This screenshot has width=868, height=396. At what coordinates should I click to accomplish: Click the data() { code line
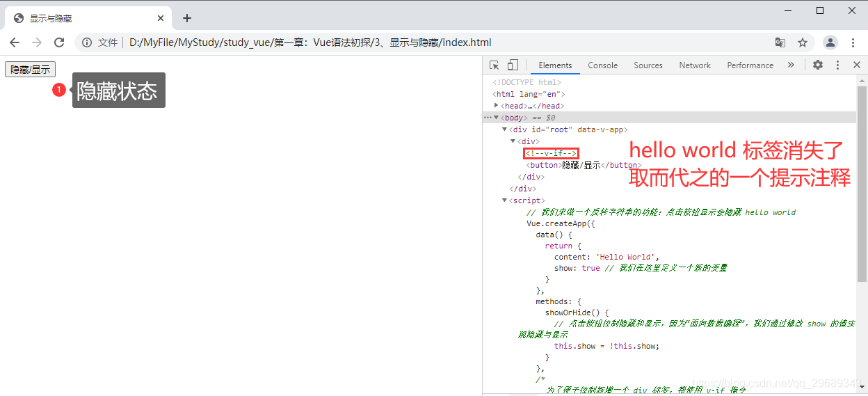tap(554, 235)
